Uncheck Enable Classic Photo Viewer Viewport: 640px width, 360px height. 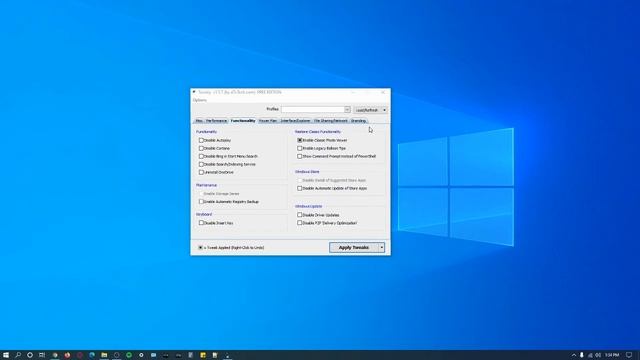[300, 140]
